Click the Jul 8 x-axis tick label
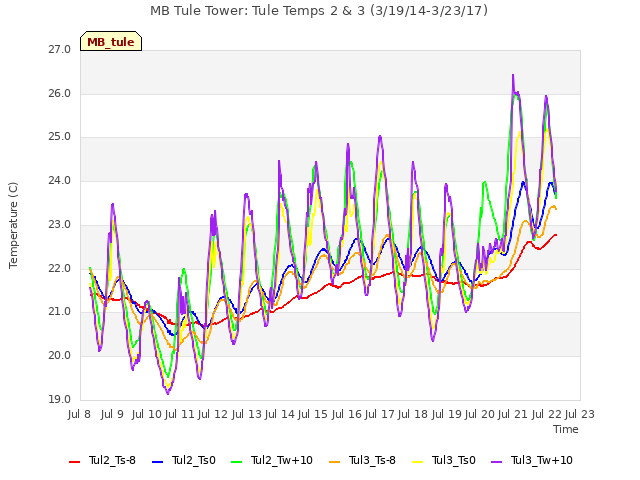 point(79,415)
